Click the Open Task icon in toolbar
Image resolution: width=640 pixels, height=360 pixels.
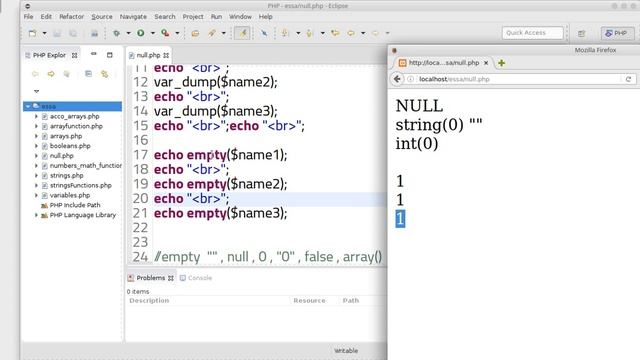(x=195, y=33)
